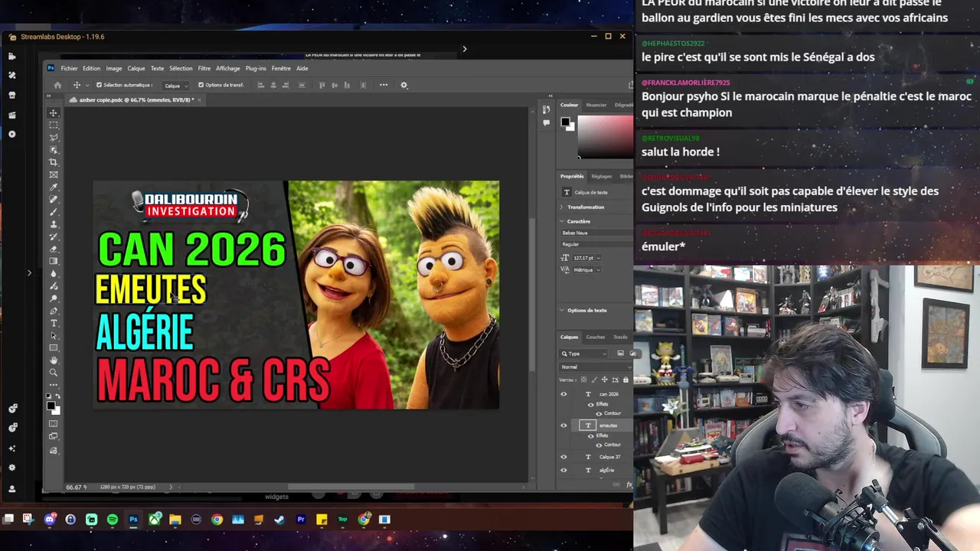Select the Gradient tool
Viewport: 980px width, 551px height.
coord(54,261)
